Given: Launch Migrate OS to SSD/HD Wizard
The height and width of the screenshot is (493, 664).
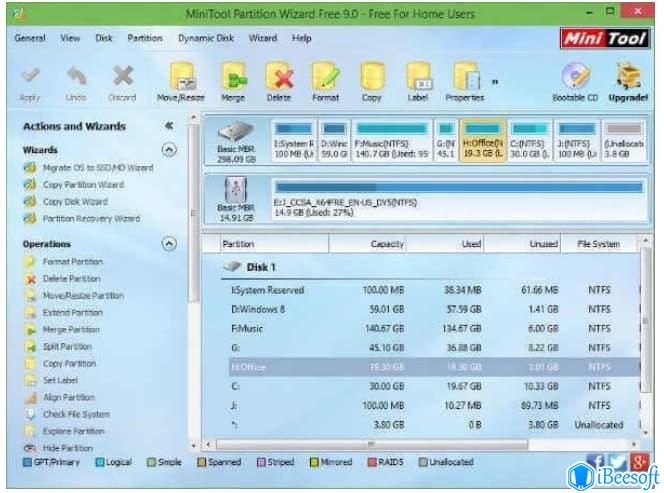Looking at the screenshot, I should (x=98, y=168).
